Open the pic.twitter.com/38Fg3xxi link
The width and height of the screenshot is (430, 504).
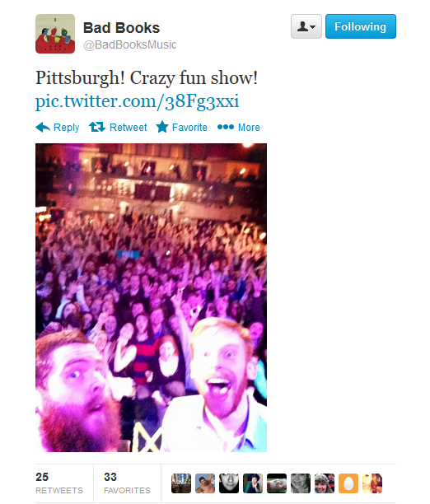[x=137, y=101]
